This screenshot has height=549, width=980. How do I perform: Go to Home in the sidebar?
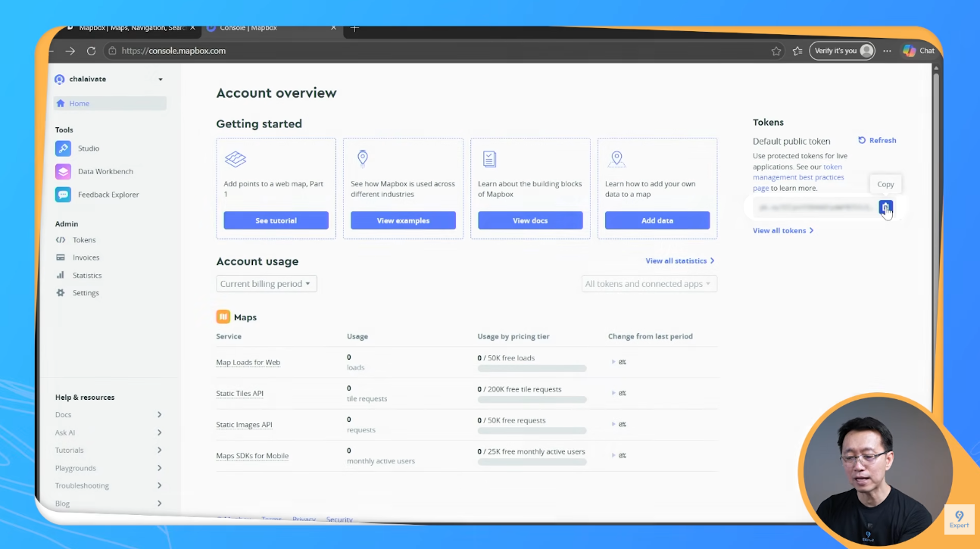coord(110,104)
